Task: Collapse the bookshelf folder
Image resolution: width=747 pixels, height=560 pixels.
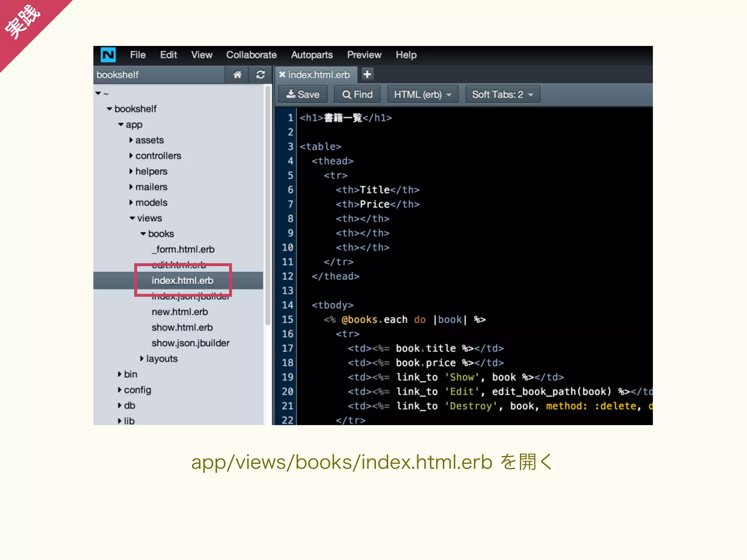Action: click(109, 109)
